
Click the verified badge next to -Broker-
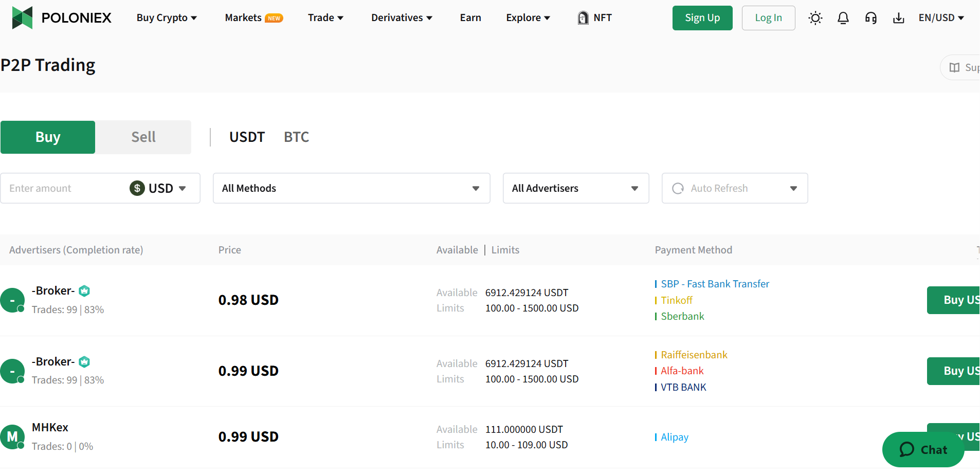coord(84,290)
